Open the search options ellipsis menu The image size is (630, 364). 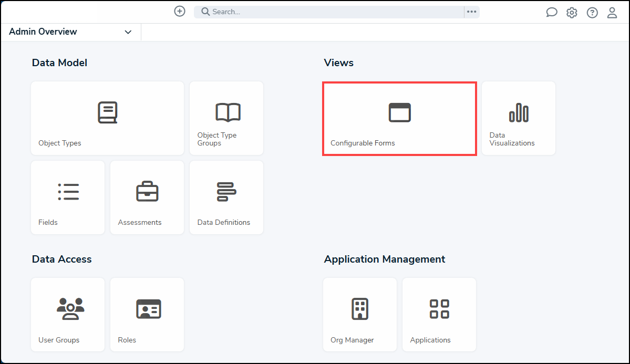point(471,12)
